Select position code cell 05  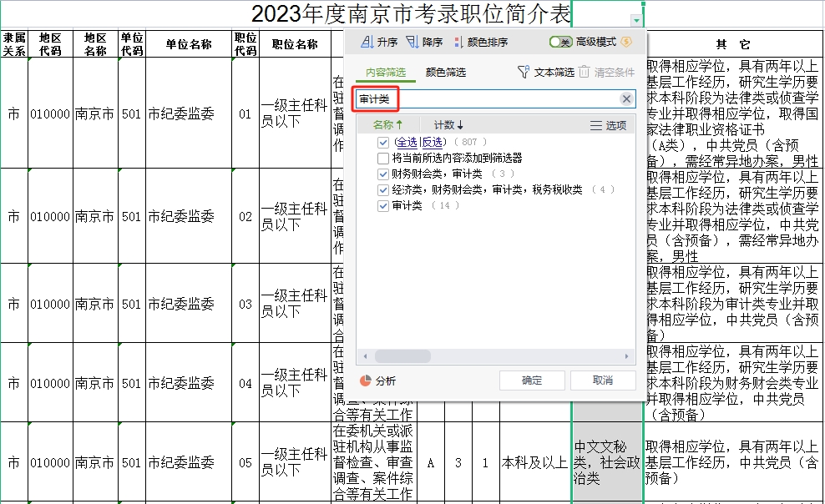pyautogui.click(x=245, y=462)
